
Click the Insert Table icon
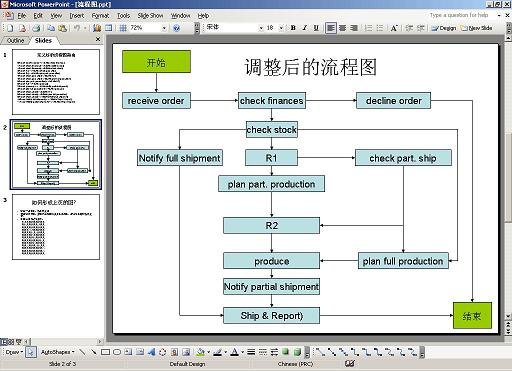[x=109, y=28]
